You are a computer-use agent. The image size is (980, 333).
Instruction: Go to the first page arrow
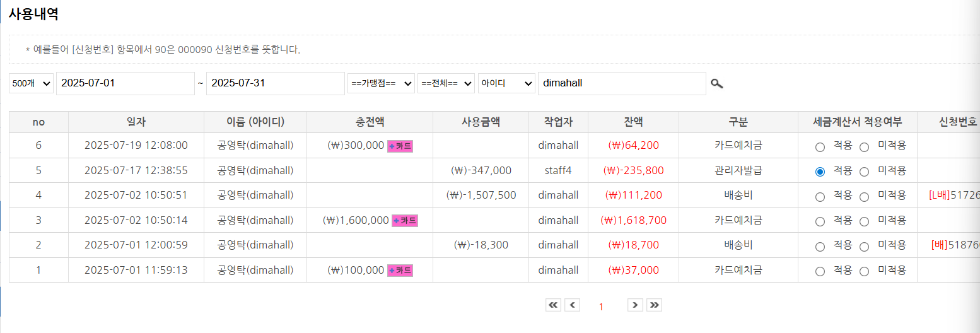click(x=553, y=305)
